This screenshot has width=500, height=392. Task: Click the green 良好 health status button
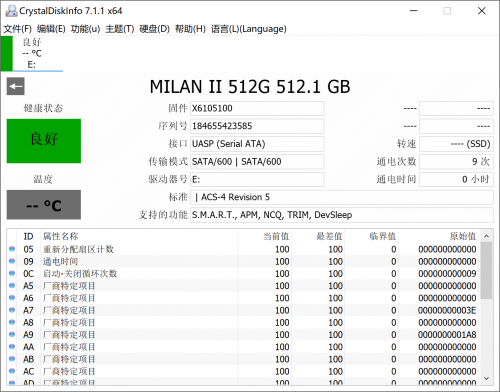(44, 141)
